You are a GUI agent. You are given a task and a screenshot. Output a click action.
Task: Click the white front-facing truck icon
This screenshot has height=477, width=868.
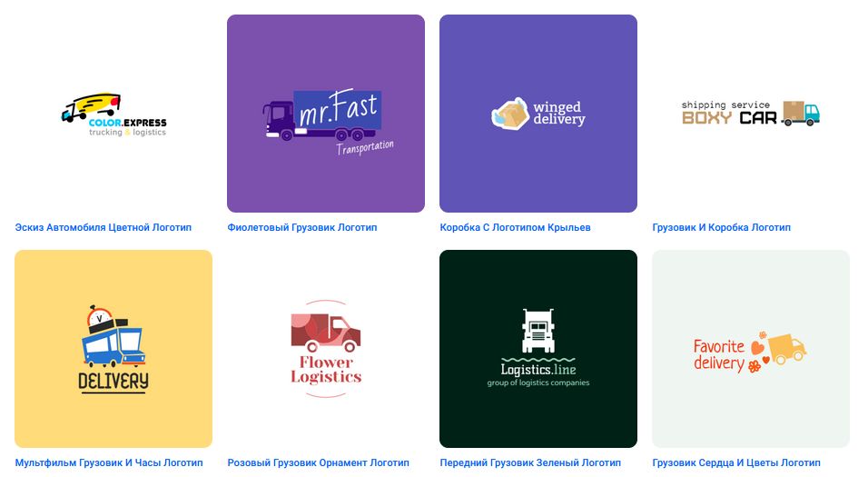(x=538, y=331)
